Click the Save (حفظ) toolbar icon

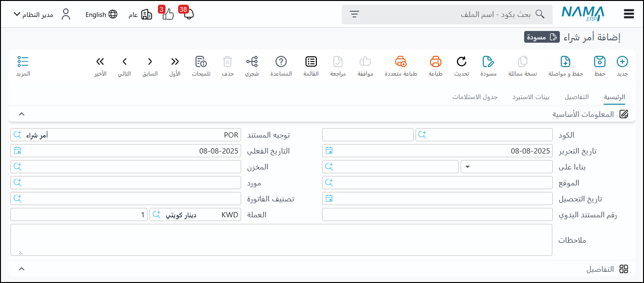(599, 62)
